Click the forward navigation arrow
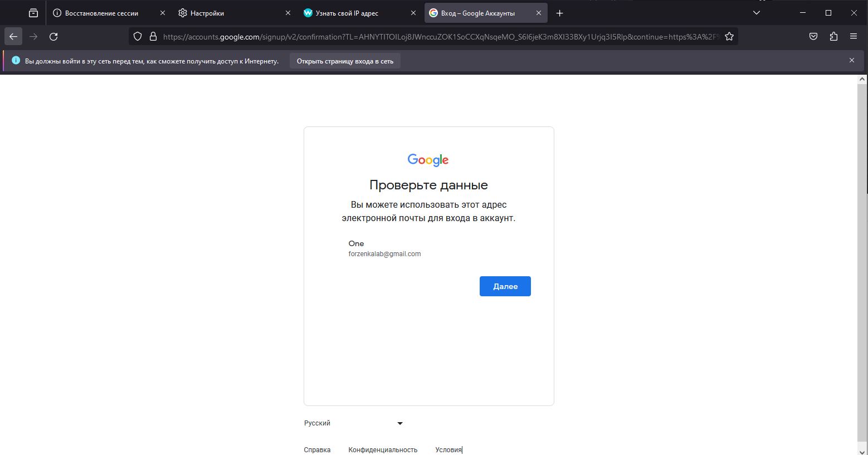The width and height of the screenshot is (868, 455). (33, 37)
